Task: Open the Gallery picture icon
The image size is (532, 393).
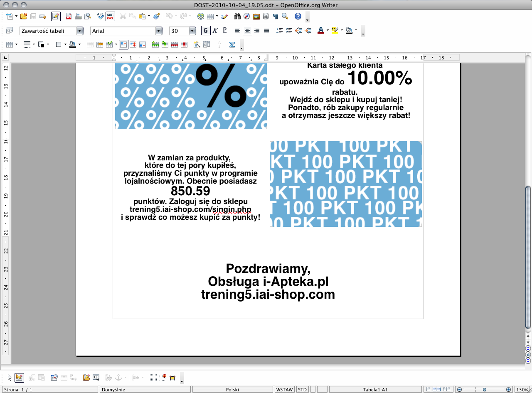Action: [x=256, y=16]
